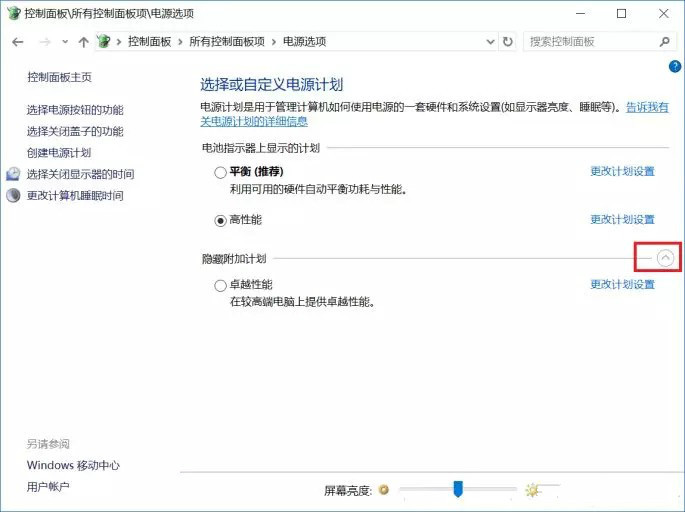Click the moon icon beside 更改计算机睡眠时间
The width and height of the screenshot is (685, 512).
coord(13,195)
